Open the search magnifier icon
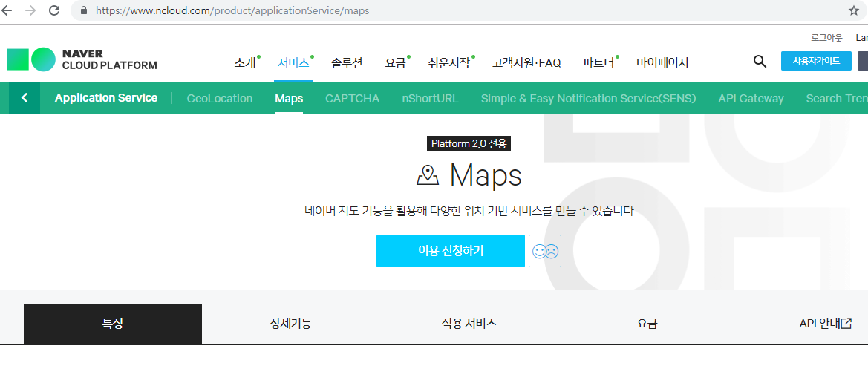This screenshot has height=369, width=868. coord(760,62)
